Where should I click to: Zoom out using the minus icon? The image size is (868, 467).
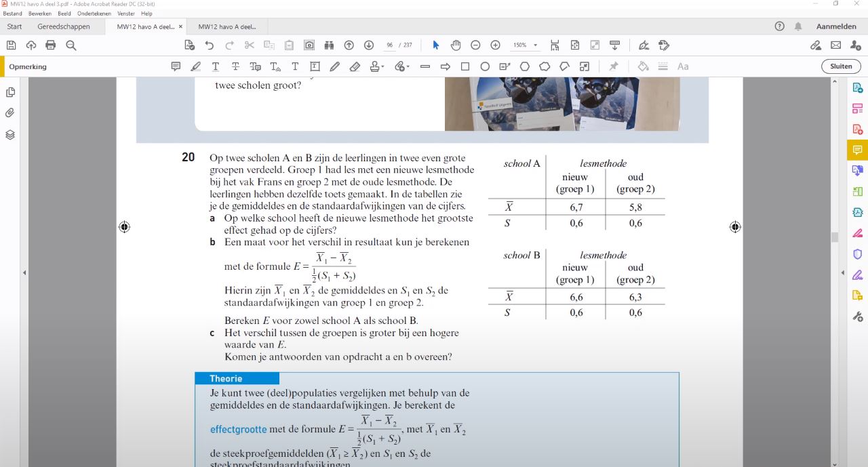[475, 45]
